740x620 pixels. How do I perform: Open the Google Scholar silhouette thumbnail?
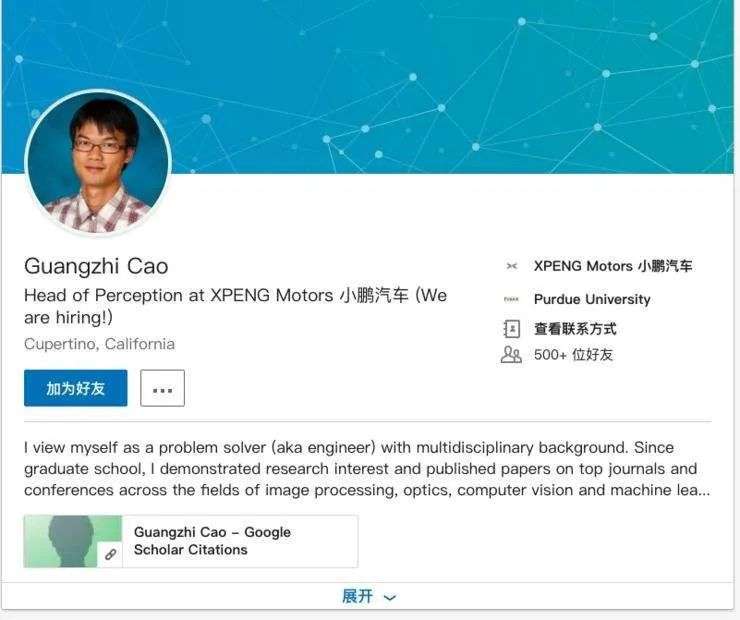coord(73,541)
